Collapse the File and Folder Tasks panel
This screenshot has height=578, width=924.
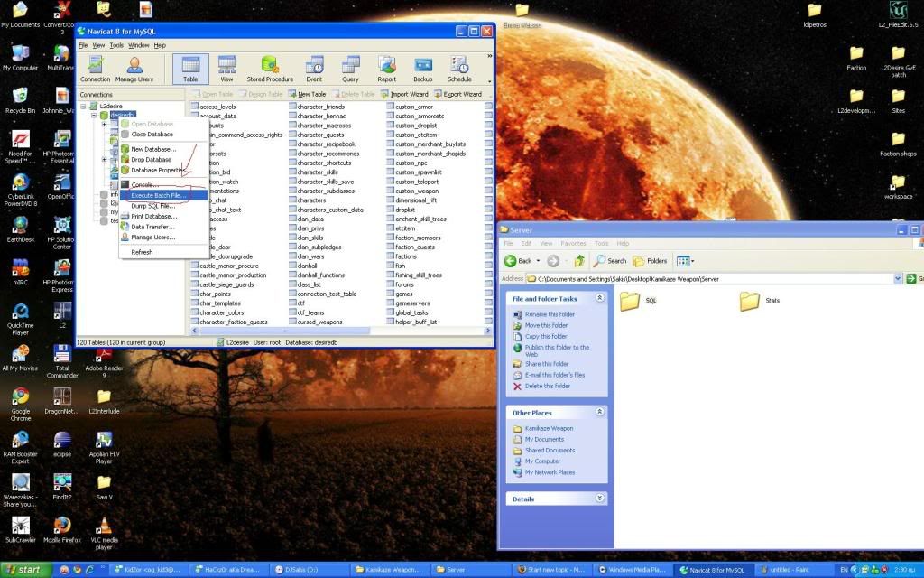pyautogui.click(x=600, y=298)
